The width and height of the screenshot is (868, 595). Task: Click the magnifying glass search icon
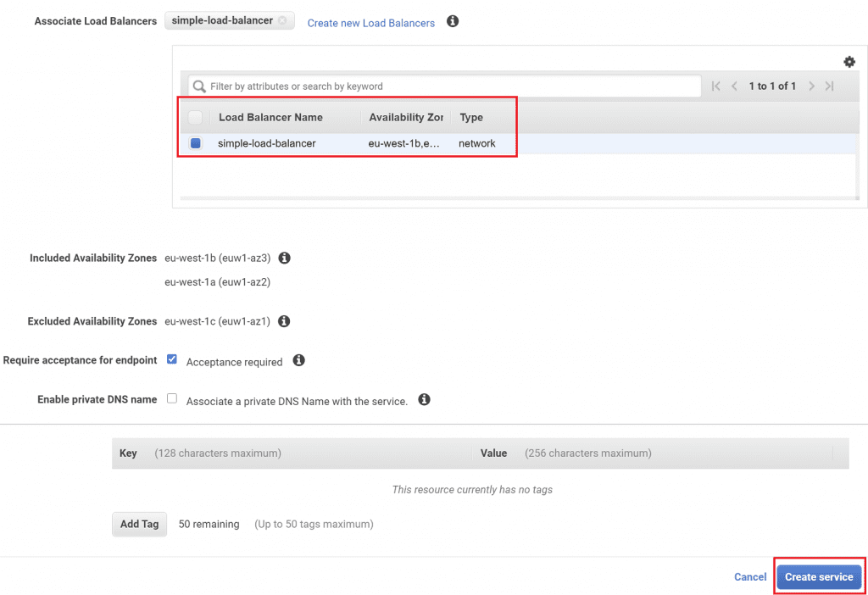click(x=198, y=86)
